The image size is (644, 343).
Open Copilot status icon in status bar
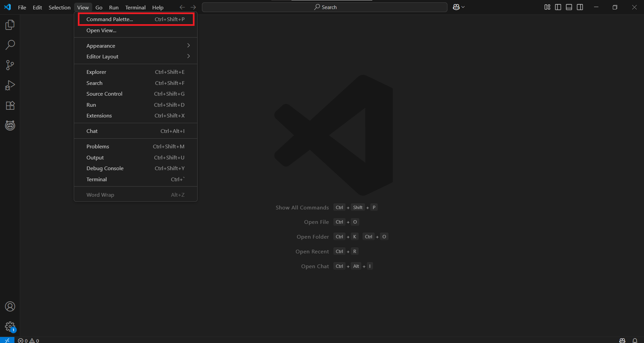(623, 340)
